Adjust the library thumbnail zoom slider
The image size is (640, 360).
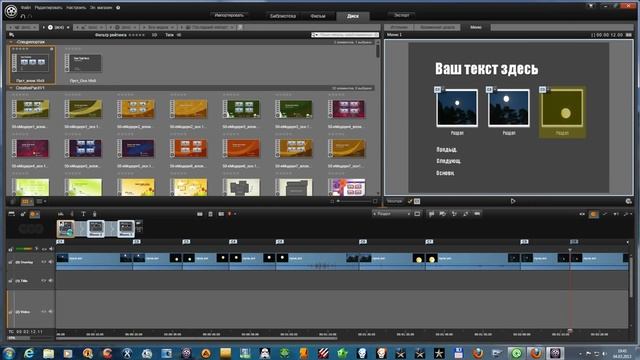coord(354,201)
